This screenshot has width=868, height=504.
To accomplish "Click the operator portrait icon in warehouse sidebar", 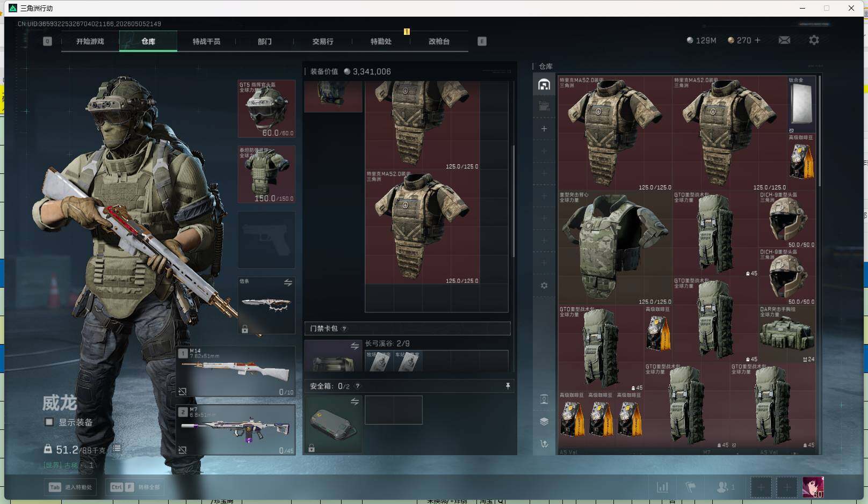I will pyautogui.click(x=544, y=399).
